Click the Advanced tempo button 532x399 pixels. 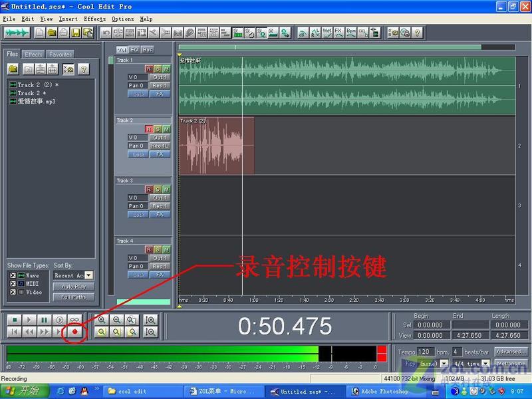(511, 352)
